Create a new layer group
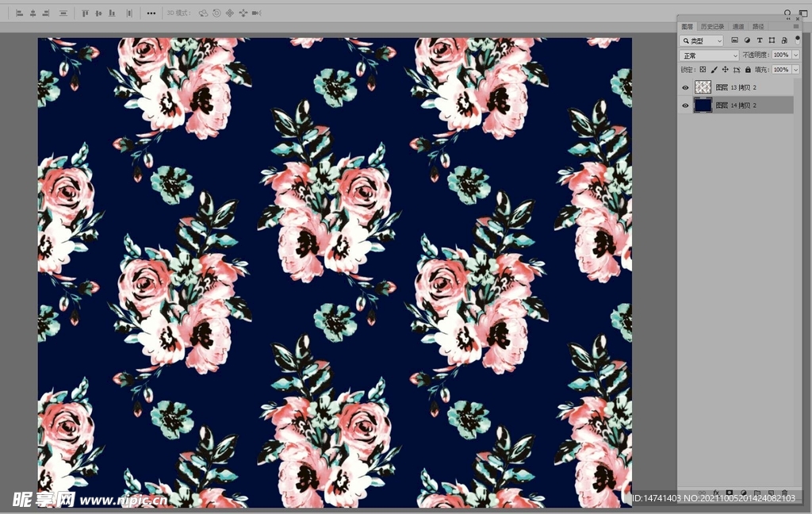The width and height of the screenshot is (812, 514). click(757, 493)
